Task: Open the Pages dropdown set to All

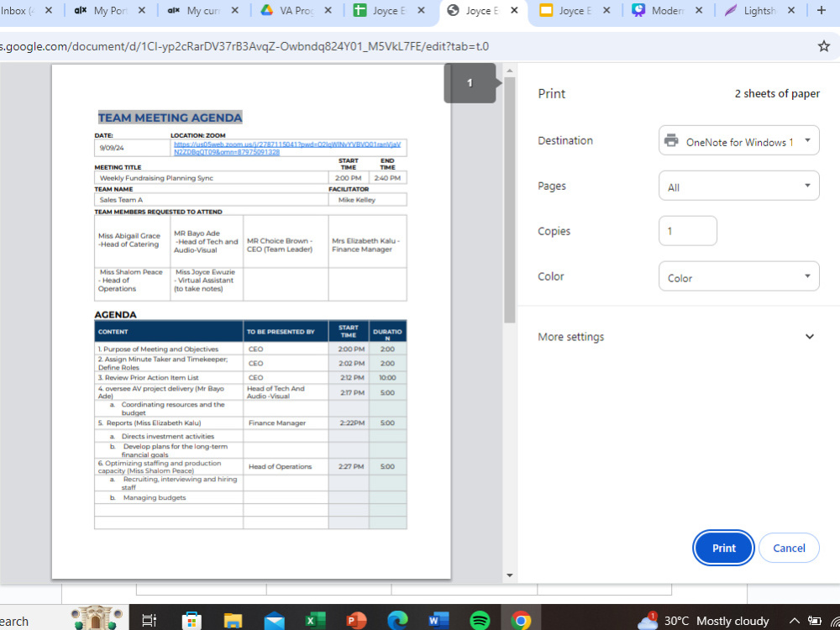Action: click(x=738, y=186)
